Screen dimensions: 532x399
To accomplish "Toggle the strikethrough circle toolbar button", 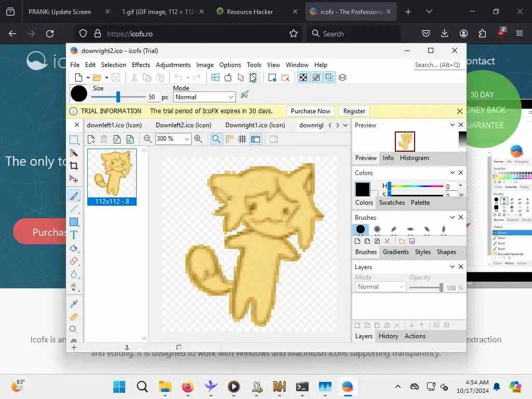I will click(x=316, y=77).
